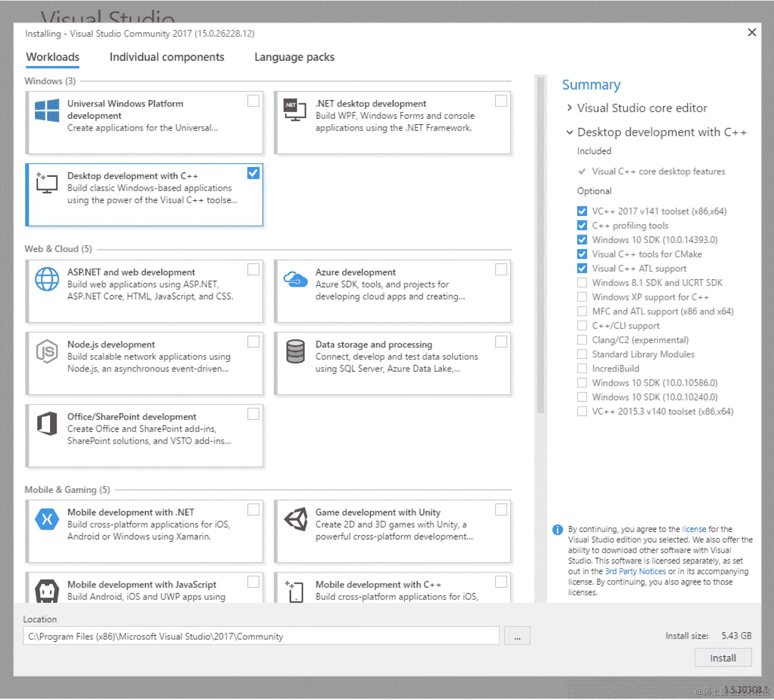
Task: Switch to the Workloads tab
Action: 53,57
